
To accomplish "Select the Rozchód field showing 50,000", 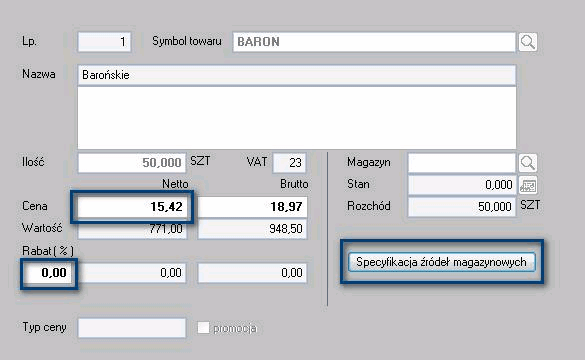I will pos(462,207).
